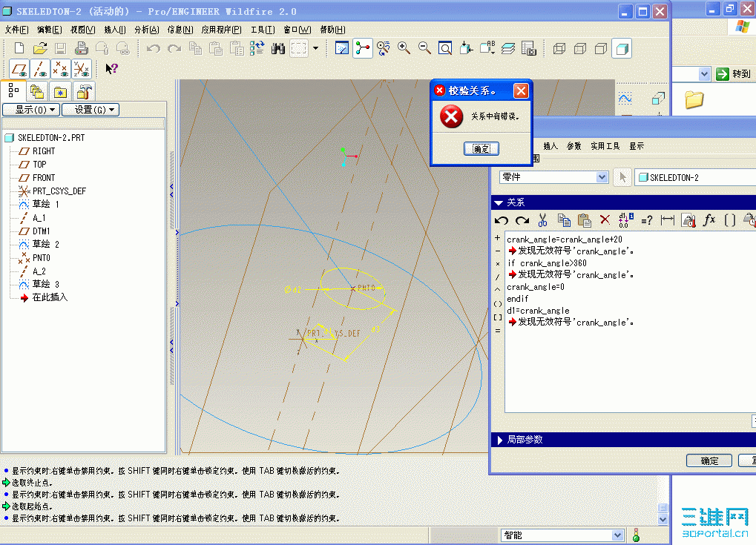The image size is (756, 545).
Task: Click the Refit to screen icon
Action: point(445,48)
